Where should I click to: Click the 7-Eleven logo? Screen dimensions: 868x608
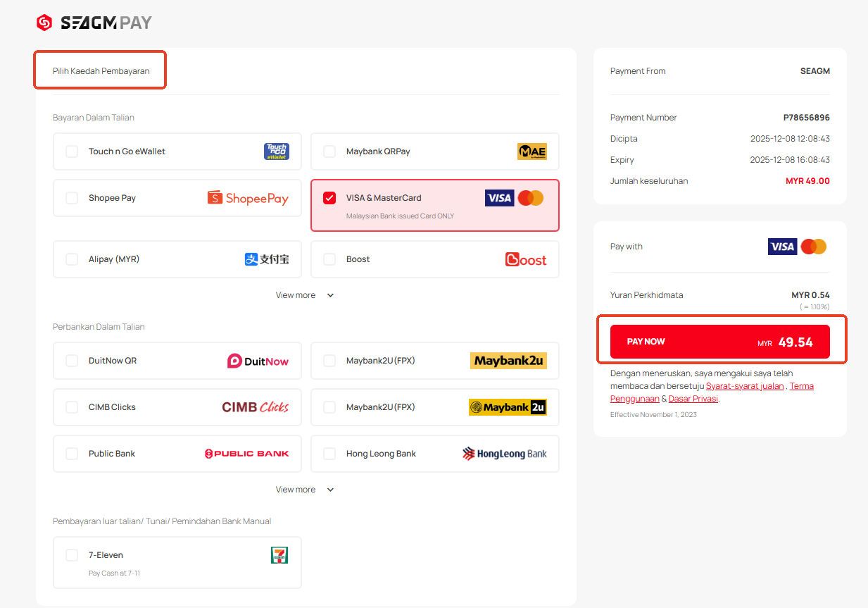[279, 555]
